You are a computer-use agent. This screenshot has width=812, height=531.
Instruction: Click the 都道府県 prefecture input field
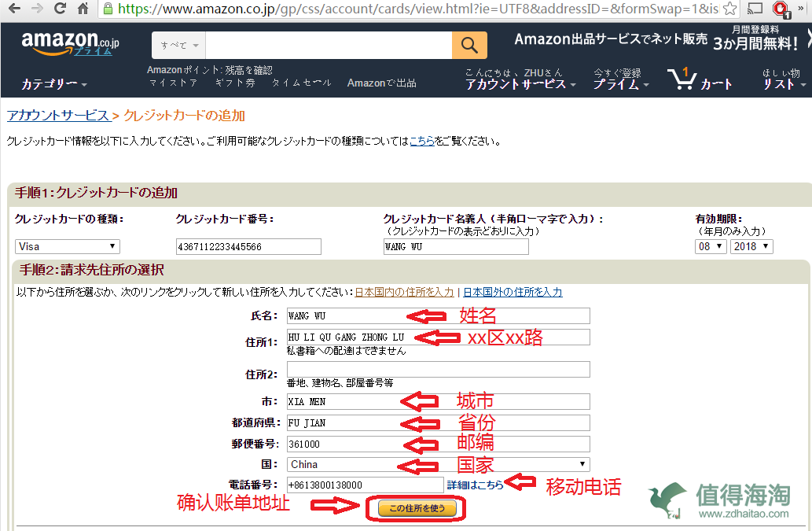click(438, 422)
